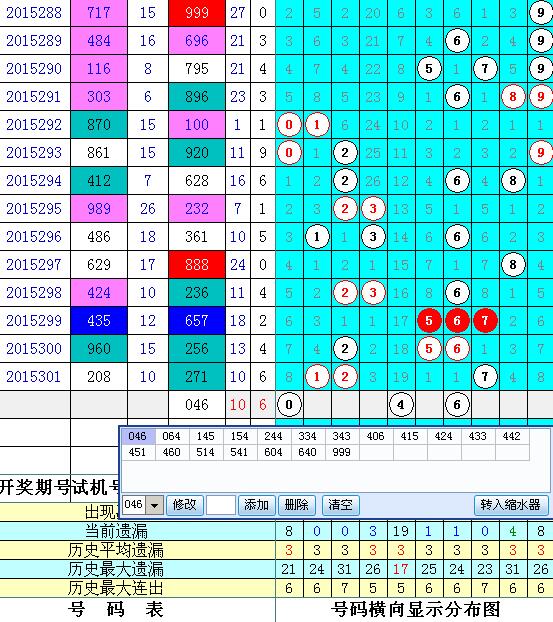This screenshot has width=553, height=622.
Task: Click solid red 7 ball in row 2015299
Action: pos(485,321)
